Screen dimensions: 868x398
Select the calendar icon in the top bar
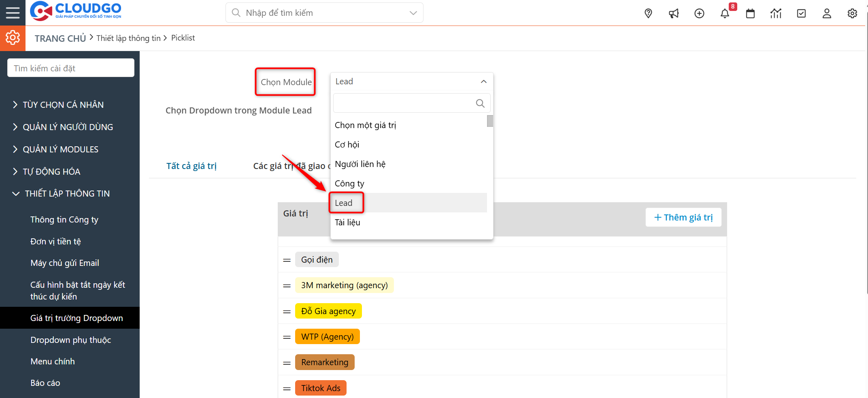point(750,13)
